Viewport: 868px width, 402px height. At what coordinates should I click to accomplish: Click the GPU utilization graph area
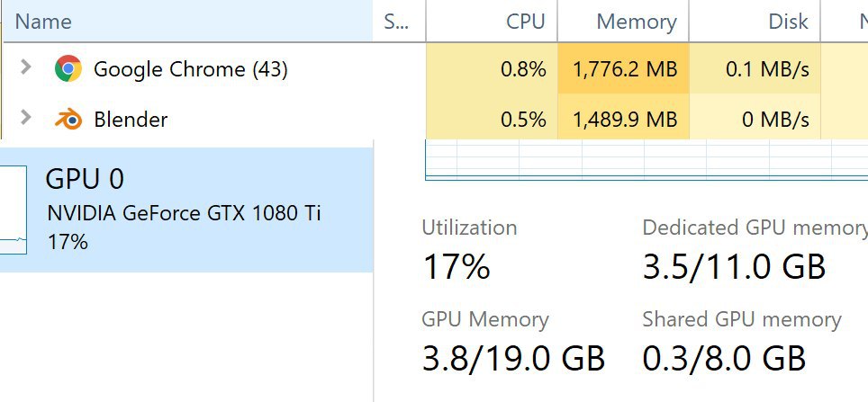[x=646, y=160]
